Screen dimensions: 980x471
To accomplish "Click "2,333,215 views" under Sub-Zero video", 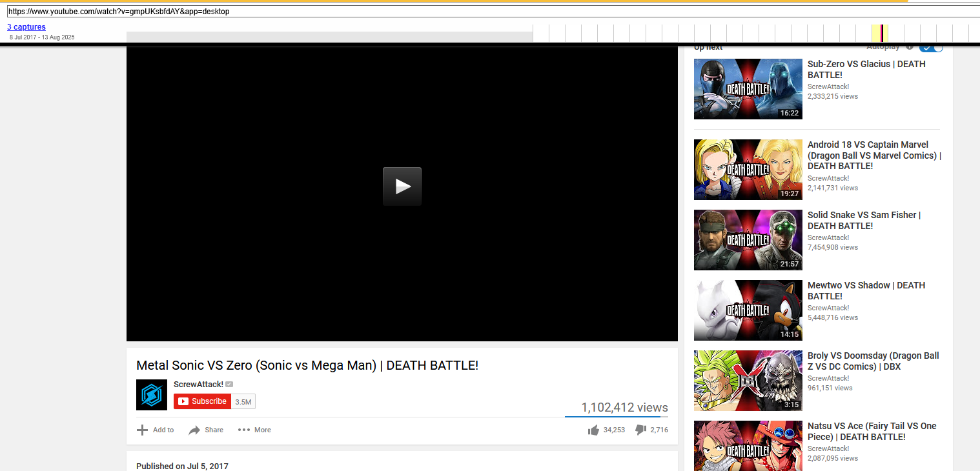I will 833,96.
